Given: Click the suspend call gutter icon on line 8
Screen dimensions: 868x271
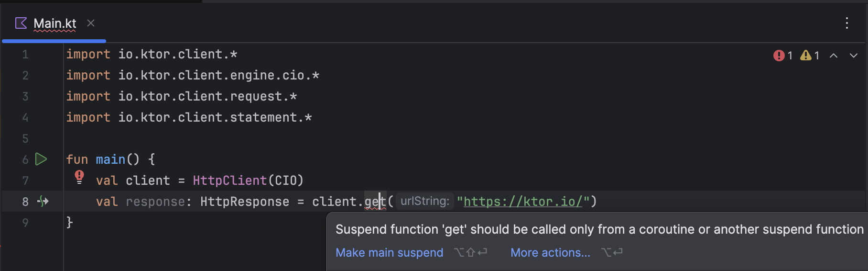Looking at the screenshot, I should coord(43,202).
